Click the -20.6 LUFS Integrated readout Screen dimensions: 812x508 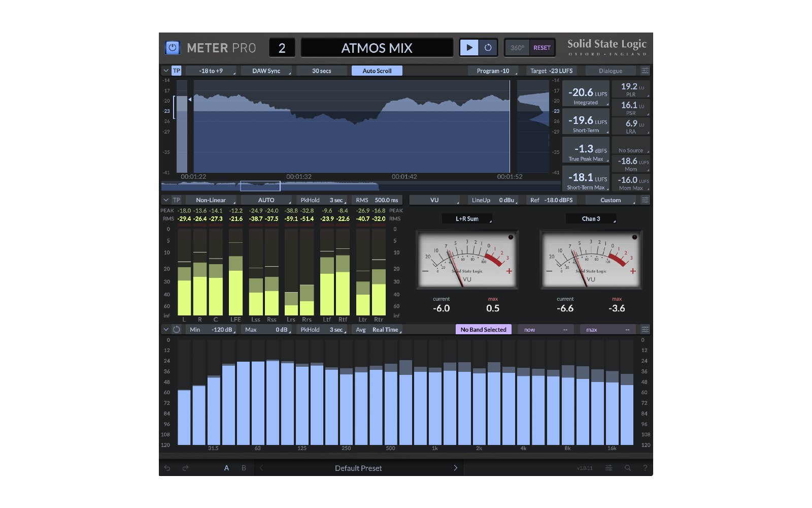(x=586, y=93)
